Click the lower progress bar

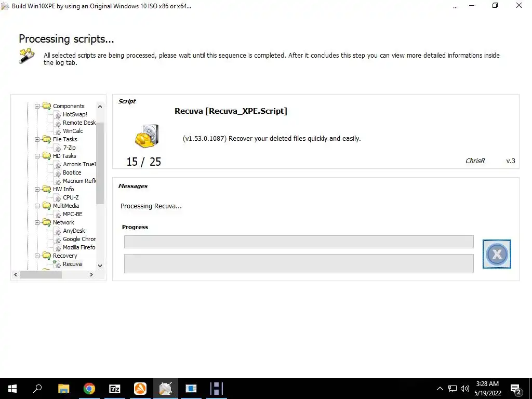[299, 263]
